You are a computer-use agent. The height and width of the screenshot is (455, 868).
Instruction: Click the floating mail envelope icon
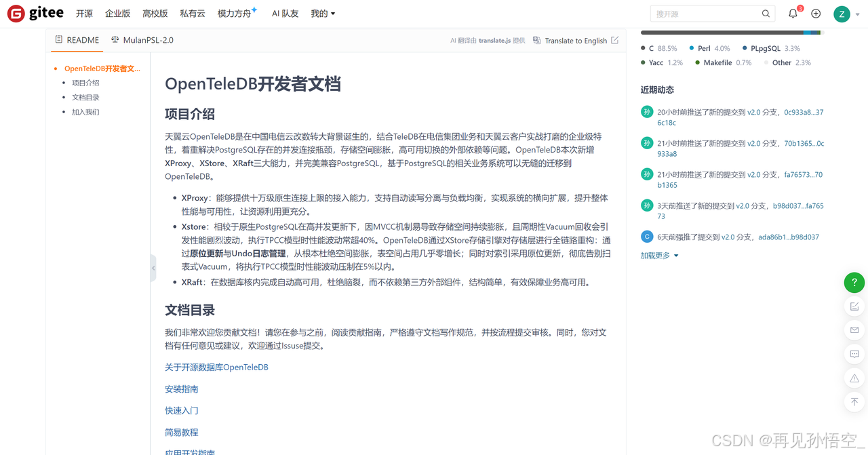point(854,330)
